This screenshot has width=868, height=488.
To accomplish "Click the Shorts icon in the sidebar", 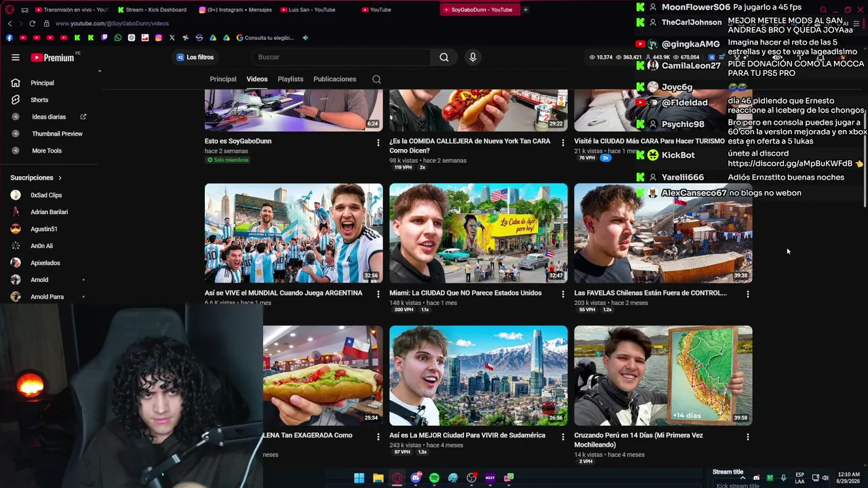I will (x=16, y=100).
